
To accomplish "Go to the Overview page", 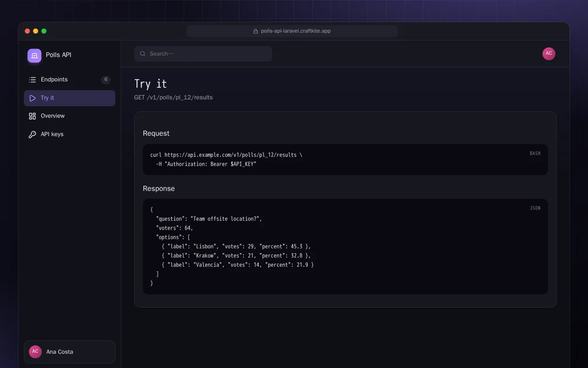I will tap(69, 116).
